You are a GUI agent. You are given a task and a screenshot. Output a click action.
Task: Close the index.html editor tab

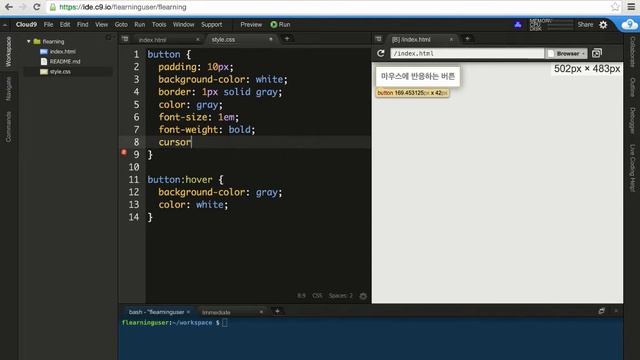(x=198, y=40)
